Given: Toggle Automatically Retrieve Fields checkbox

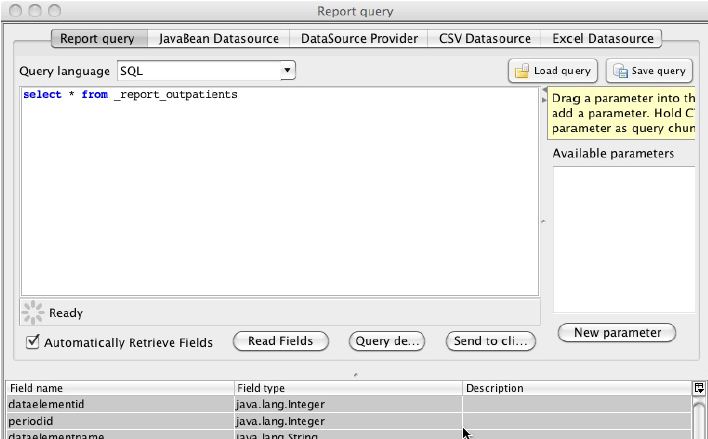Looking at the screenshot, I should (x=33, y=342).
